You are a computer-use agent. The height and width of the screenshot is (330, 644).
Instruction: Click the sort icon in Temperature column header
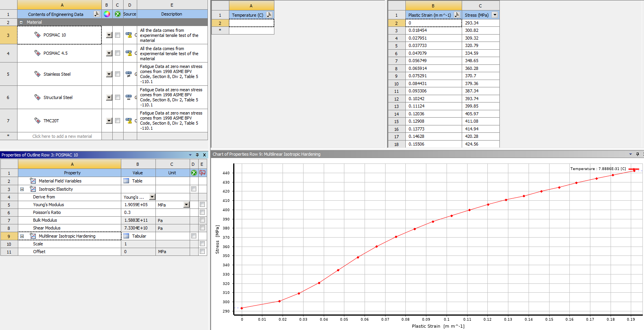[269, 15]
